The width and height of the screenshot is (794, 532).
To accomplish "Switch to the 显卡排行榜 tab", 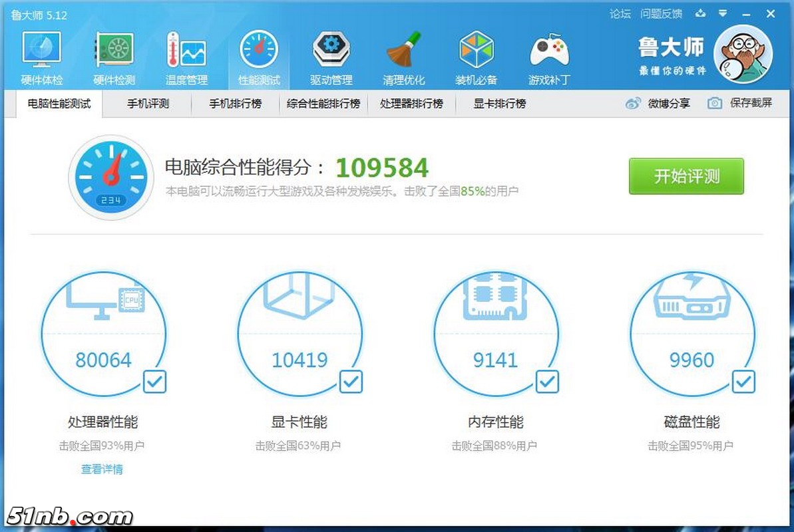I will (499, 104).
